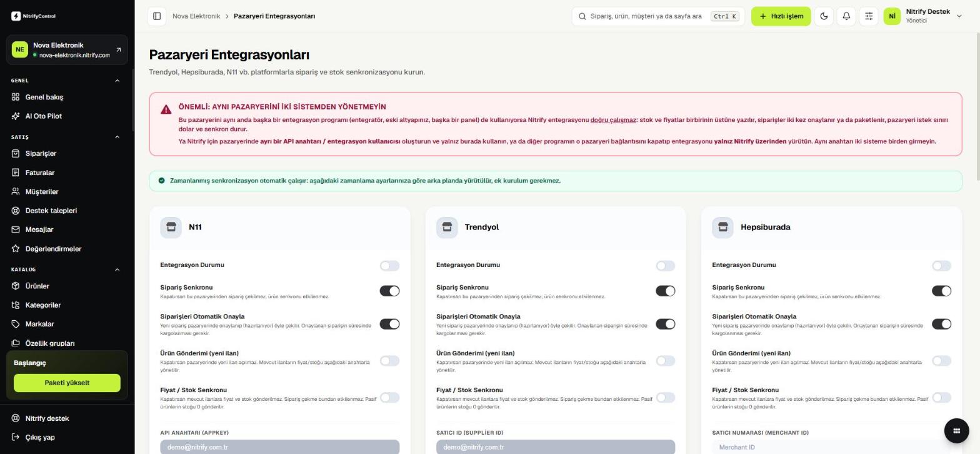Click the Trendyol store icon

tap(447, 228)
